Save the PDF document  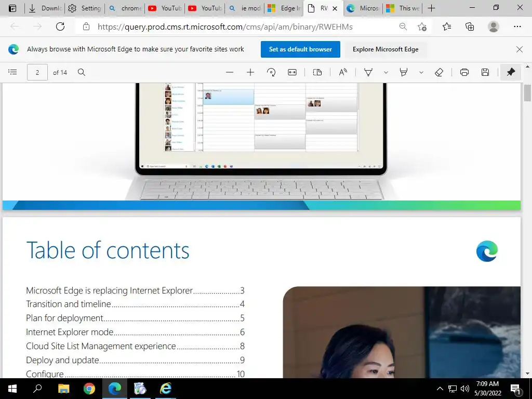pos(485,72)
